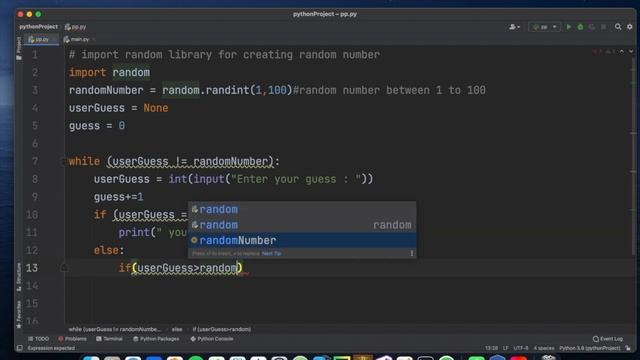Open the Python Console tool window

tap(212, 339)
